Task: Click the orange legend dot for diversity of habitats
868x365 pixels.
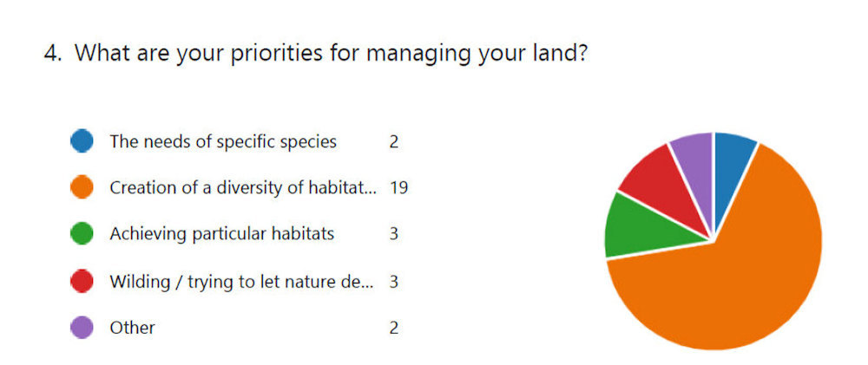Action: click(82, 188)
